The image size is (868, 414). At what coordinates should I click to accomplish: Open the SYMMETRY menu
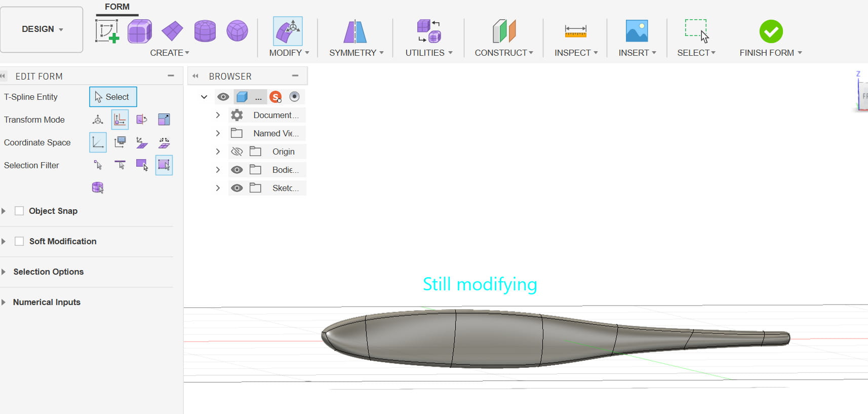point(357,53)
